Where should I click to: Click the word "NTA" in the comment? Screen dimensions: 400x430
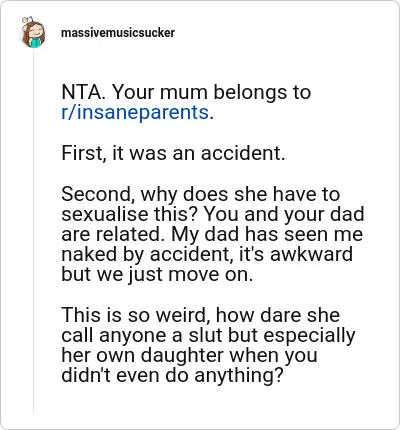tap(80, 92)
